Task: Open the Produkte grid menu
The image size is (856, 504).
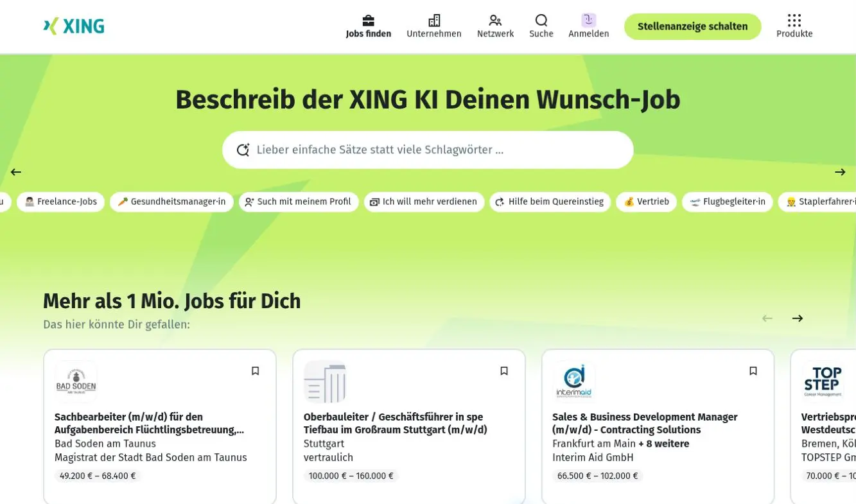Action: [794, 27]
